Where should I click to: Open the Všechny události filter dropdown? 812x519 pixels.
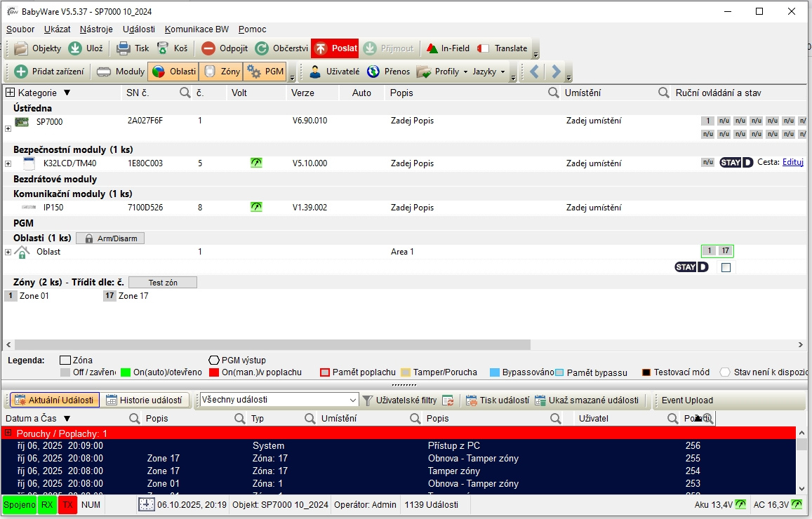(x=353, y=400)
